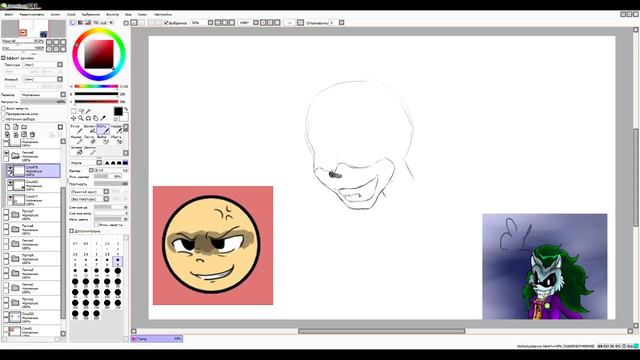Screen dimensions: 640x360
Task: Select the selection pen tool
Action: coord(103,140)
